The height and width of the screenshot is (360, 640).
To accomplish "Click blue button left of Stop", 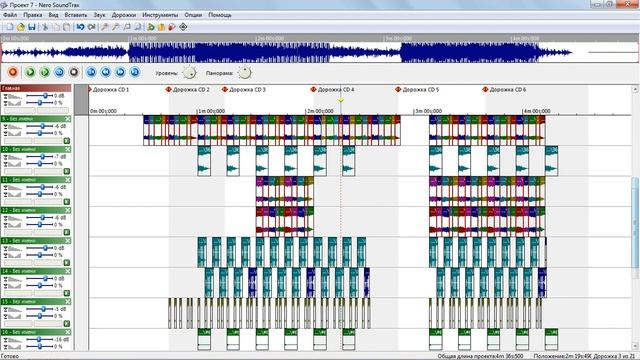I will (59, 72).
